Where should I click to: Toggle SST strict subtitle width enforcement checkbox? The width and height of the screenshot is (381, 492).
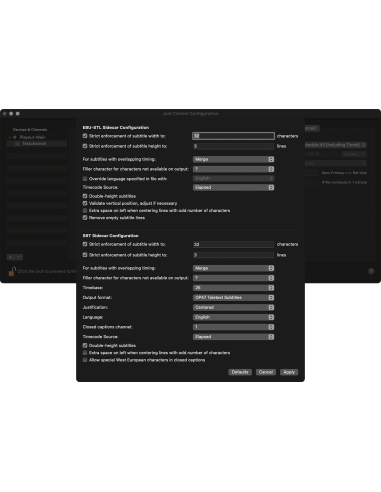[85, 244]
